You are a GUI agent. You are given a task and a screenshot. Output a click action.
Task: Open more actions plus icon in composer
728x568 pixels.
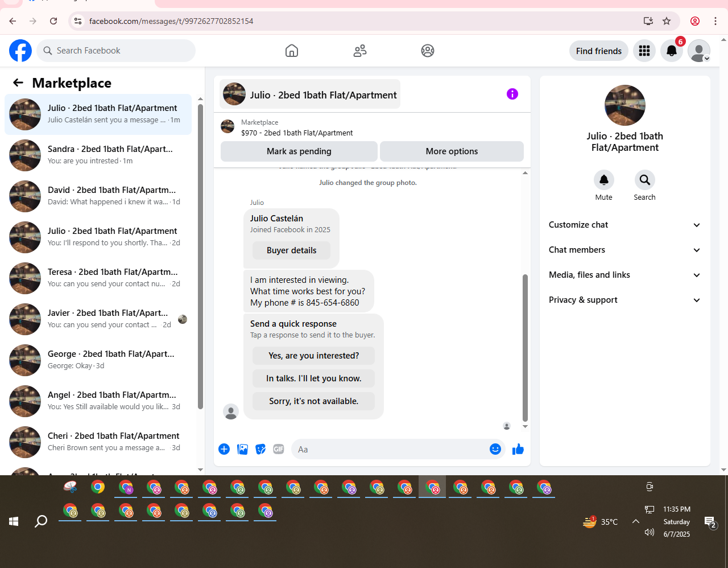pos(224,449)
